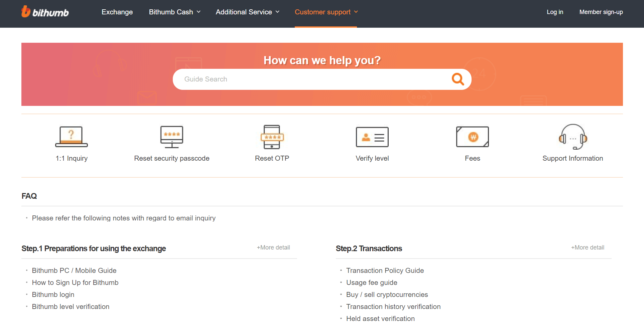Viewport: 644px width, 328px height.
Task: Open Transaction history verification guide
Action: click(x=393, y=307)
